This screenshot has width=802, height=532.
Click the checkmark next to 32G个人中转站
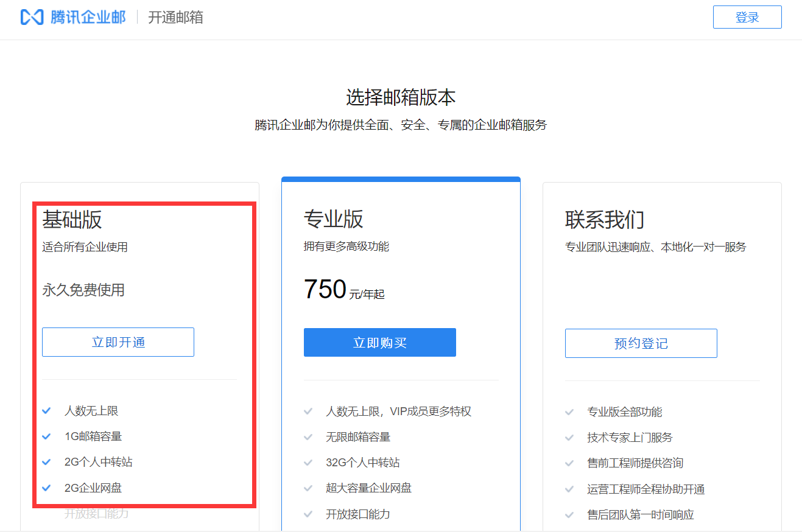308,461
